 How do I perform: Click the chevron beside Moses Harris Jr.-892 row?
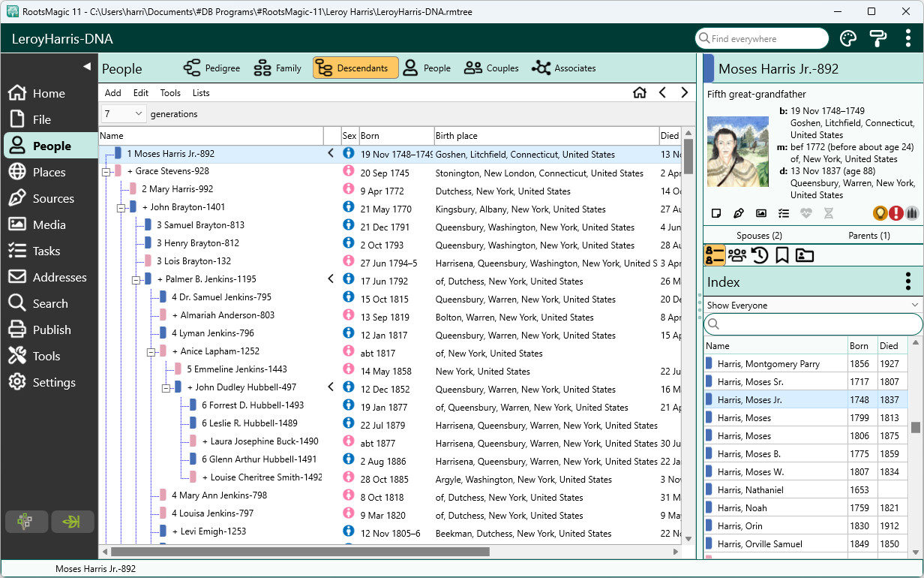[331, 154]
